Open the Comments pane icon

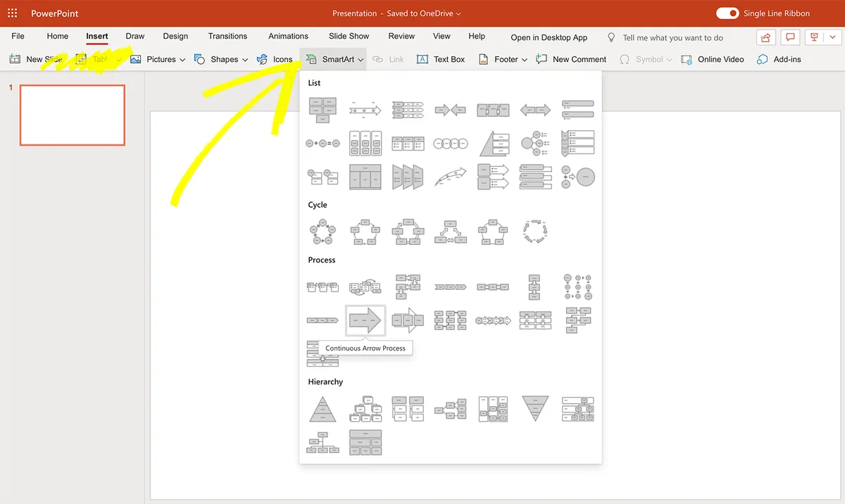pos(791,37)
